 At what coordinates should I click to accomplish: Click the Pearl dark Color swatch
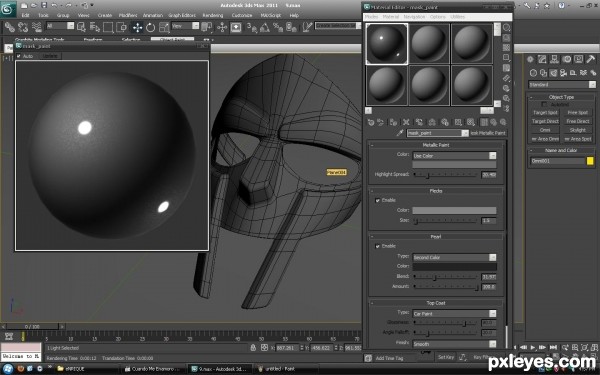point(454,267)
